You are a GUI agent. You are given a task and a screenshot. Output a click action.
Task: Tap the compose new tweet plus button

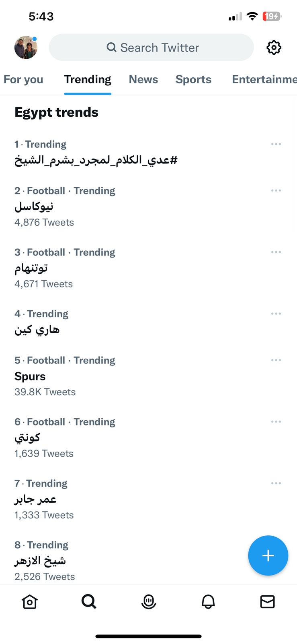(x=268, y=555)
